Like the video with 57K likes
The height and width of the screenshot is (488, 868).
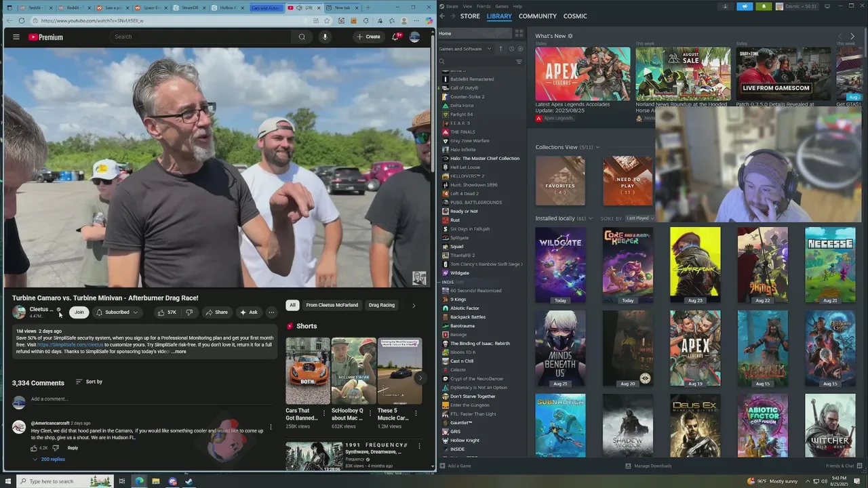pyautogui.click(x=167, y=312)
